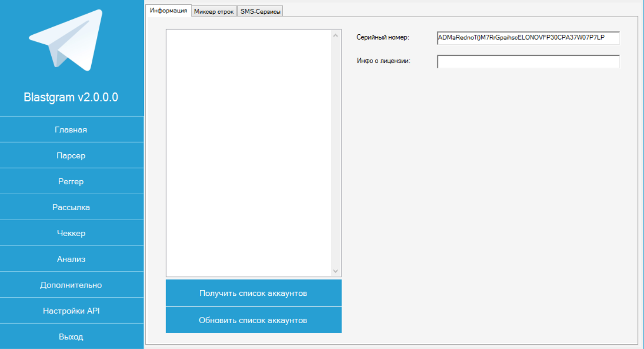644x349 pixels.
Task: Show the Дополнительно section
Action: (71, 285)
